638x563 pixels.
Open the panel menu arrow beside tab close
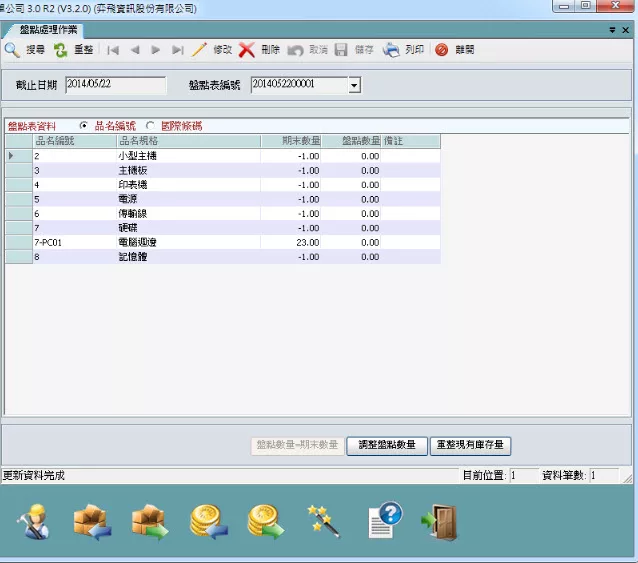(613, 30)
